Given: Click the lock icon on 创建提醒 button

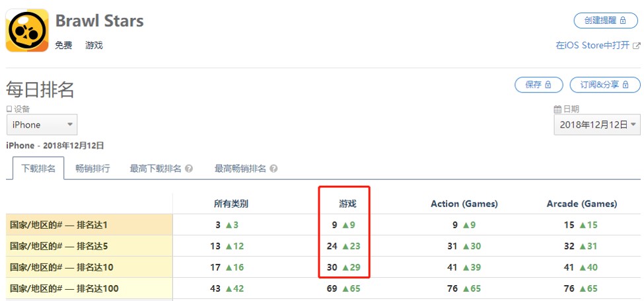Looking at the screenshot, I should (x=622, y=21).
